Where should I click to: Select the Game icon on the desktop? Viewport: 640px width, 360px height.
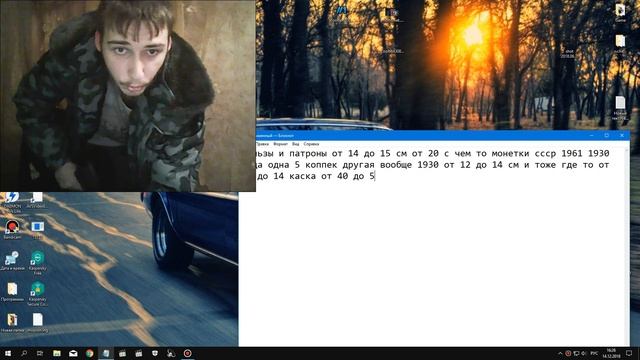coord(620,12)
